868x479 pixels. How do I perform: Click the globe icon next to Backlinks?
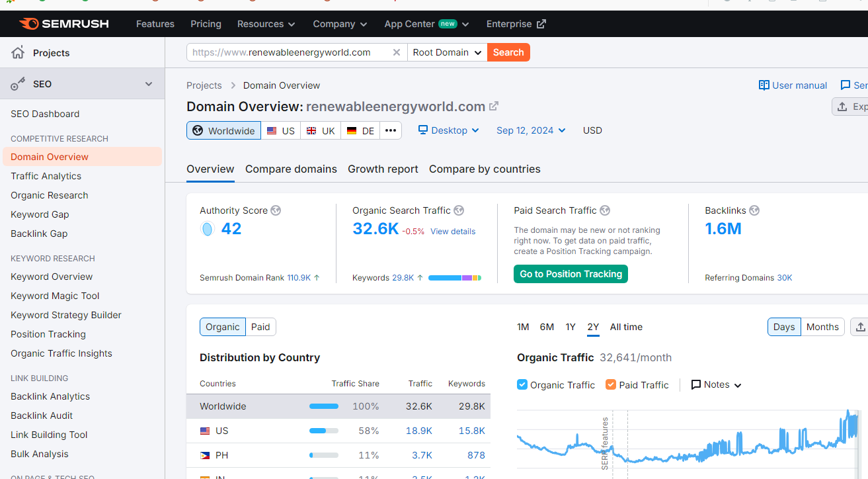pos(754,210)
